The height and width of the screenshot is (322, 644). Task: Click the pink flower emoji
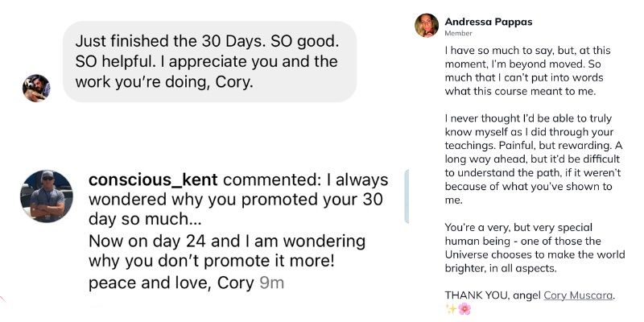point(464,309)
